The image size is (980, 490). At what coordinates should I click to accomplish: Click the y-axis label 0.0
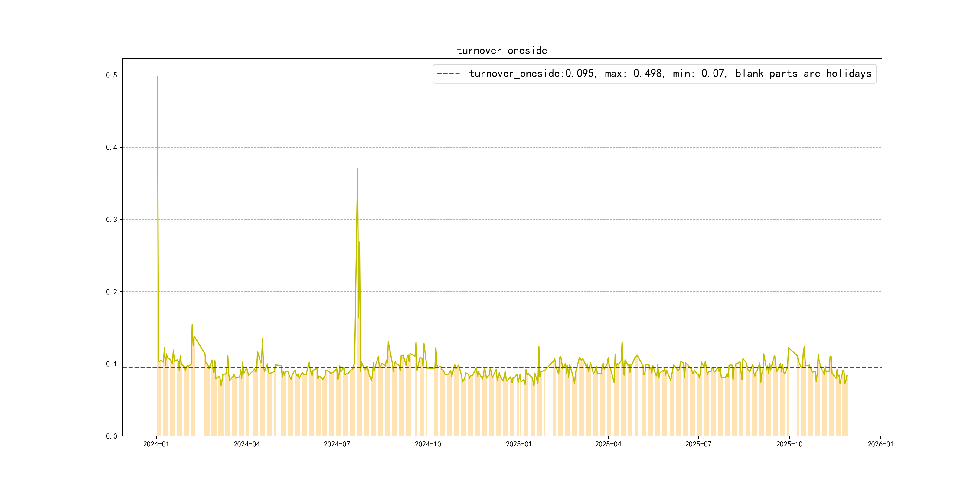pyautogui.click(x=112, y=436)
